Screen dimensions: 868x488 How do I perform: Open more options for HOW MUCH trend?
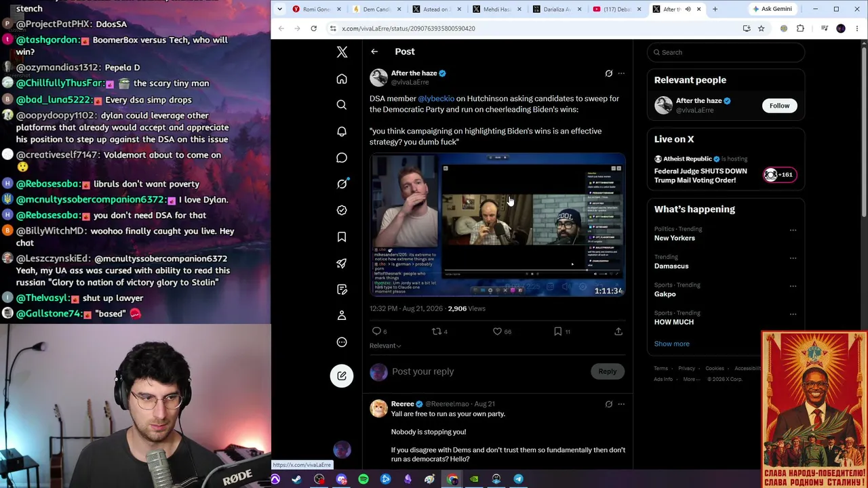[x=793, y=313]
